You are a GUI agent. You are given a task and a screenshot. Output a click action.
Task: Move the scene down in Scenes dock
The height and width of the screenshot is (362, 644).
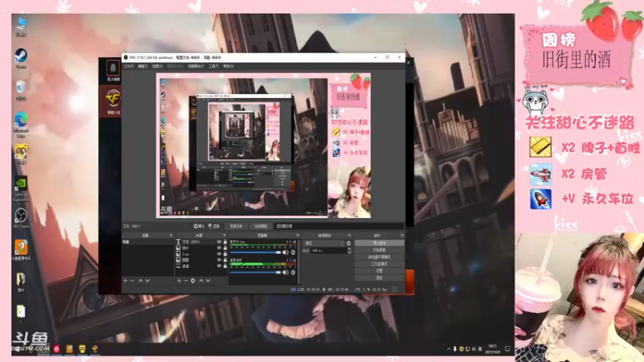[x=147, y=281]
